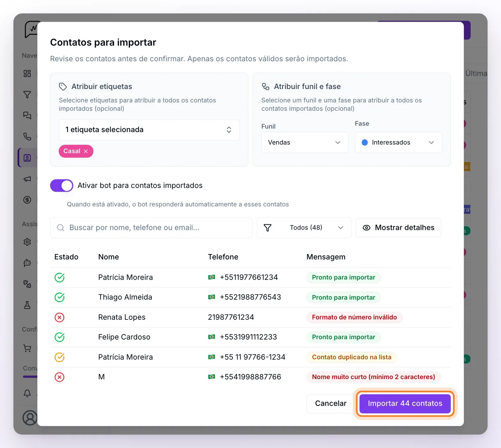Image resolution: width=501 pixels, height=448 pixels.
Task: Click the bot icon in the sidebar
Action: pos(27,263)
